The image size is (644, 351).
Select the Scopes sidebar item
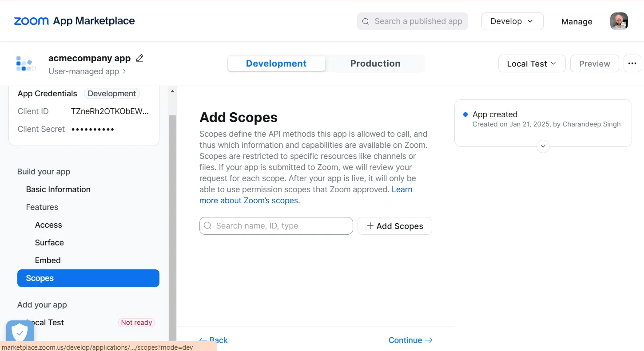click(x=88, y=278)
